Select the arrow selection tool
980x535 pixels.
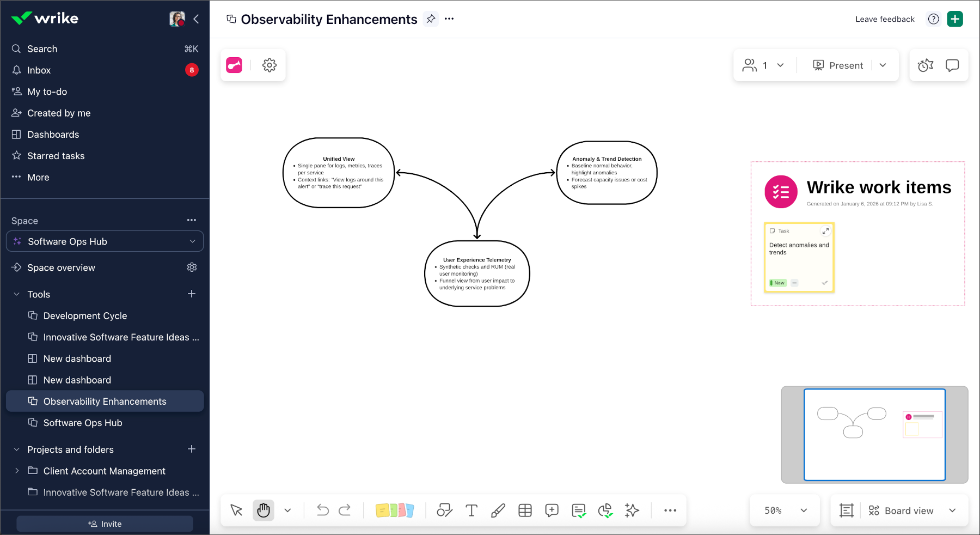coord(236,510)
